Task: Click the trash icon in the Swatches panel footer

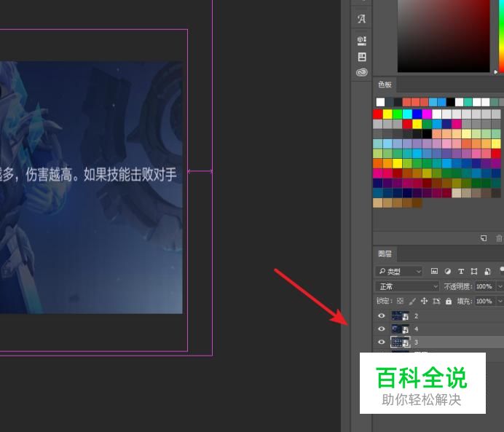Action: coord(499,238)
